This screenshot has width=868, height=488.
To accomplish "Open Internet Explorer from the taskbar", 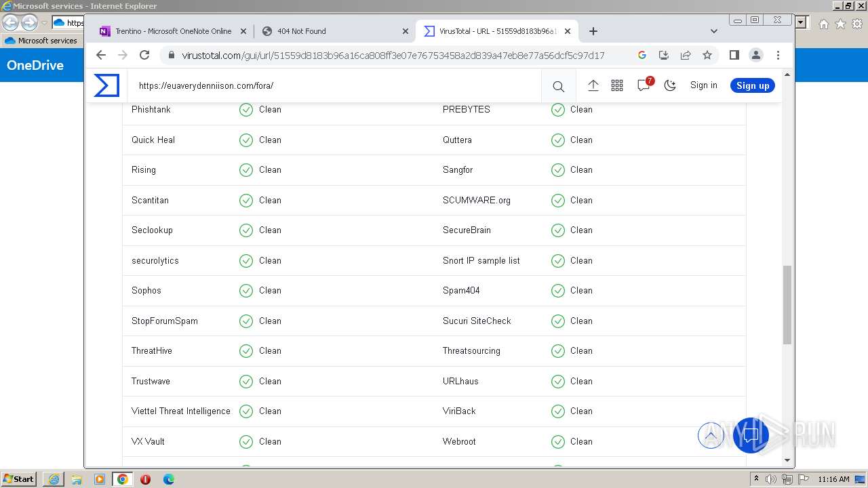I will 54,479.
